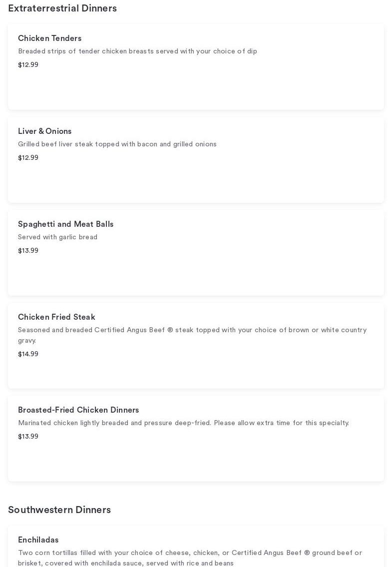Click the Spaghetti and Meat Balls $13.99 price

tap(28, 251)
